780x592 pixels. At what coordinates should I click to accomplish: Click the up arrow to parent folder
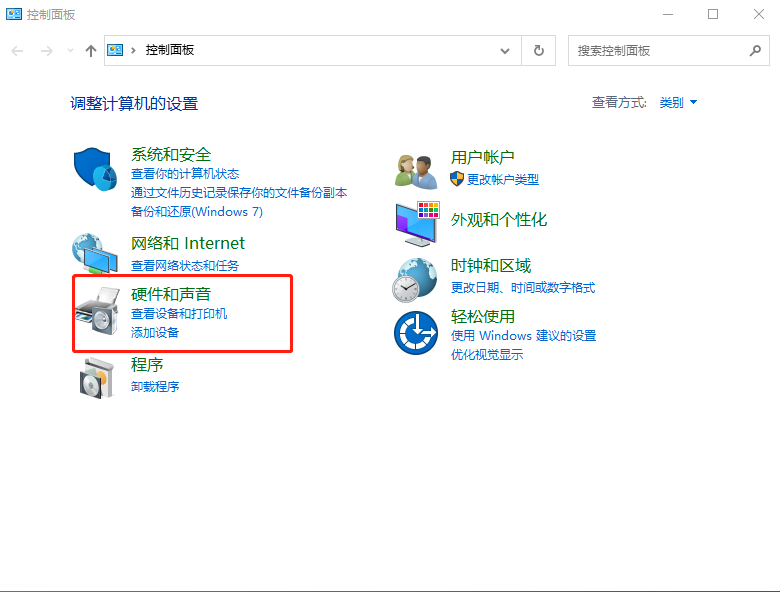(x=91, y=51)
